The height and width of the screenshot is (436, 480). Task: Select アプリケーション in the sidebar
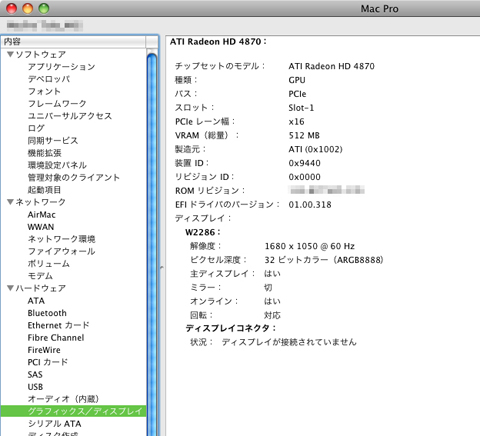click(62, 67)
